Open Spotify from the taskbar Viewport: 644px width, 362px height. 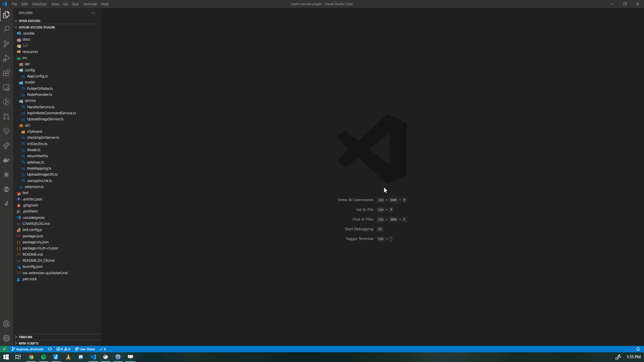tap(43, 357)
